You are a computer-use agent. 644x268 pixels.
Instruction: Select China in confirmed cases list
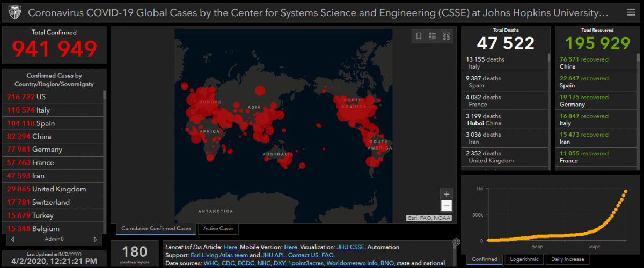[53, 136]
